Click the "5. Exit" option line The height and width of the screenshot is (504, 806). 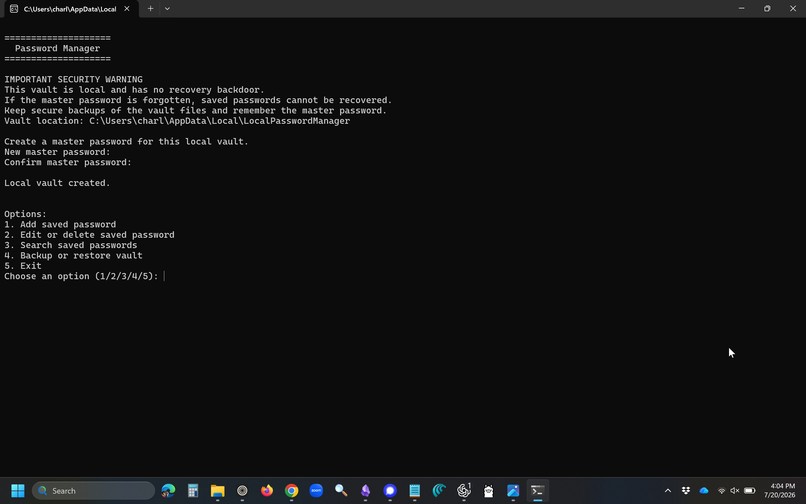click(23, 266)
